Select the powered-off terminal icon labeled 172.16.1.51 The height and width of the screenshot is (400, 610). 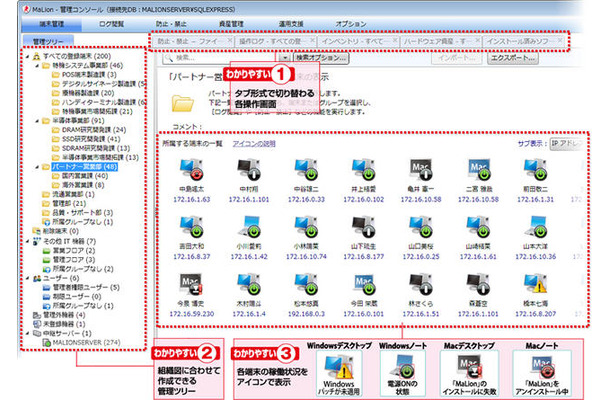point(421,284)
